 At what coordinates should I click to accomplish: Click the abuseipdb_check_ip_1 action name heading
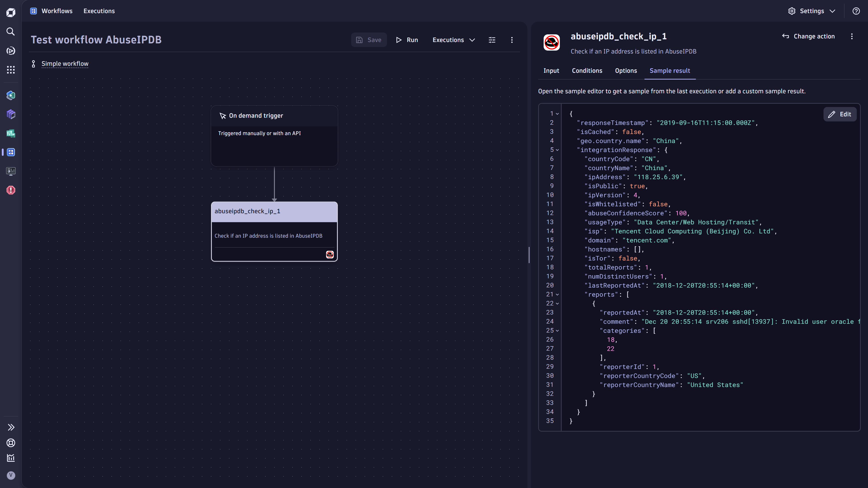pyautogui.click(x=618, y=36)
